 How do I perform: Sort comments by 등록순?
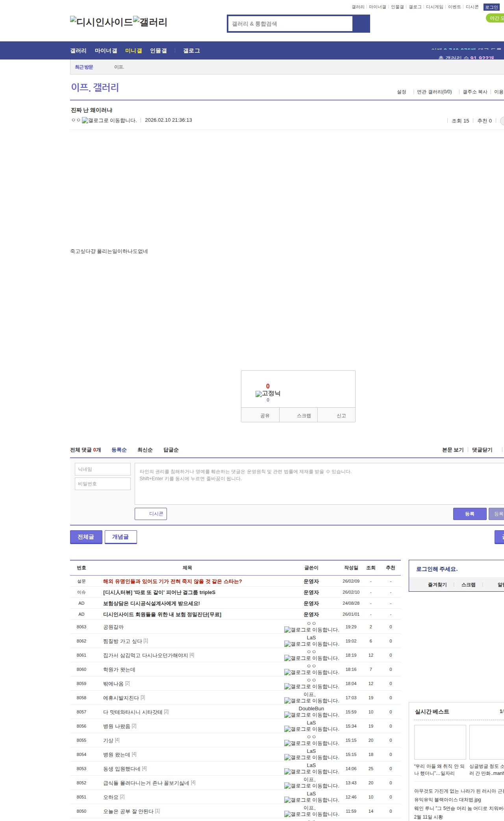[x=119, y=450]
